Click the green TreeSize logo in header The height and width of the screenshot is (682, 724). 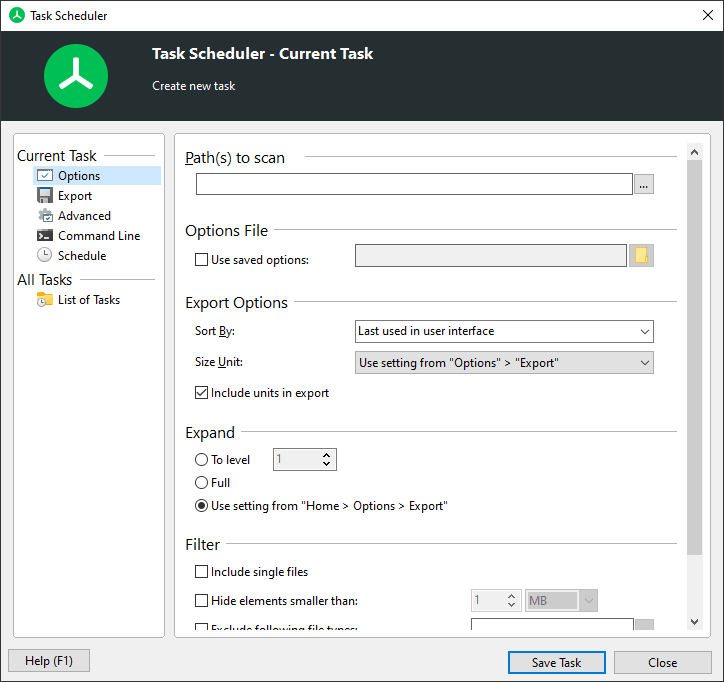click(76, 76)
